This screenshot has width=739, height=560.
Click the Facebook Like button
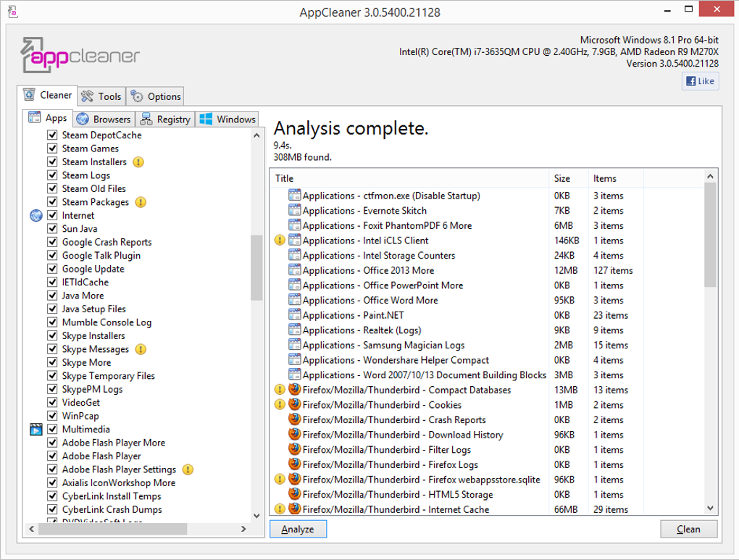tap(701, 81)
